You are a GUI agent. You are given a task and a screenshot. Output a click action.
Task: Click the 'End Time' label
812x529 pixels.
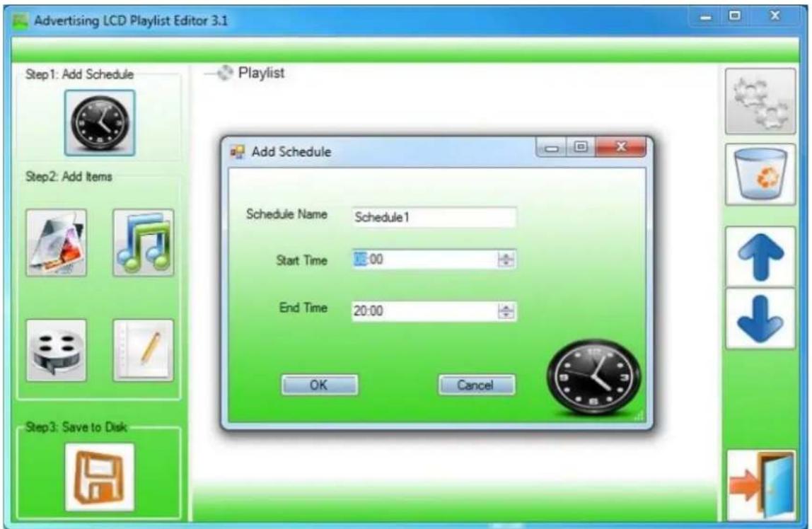(x=303, y=308)
